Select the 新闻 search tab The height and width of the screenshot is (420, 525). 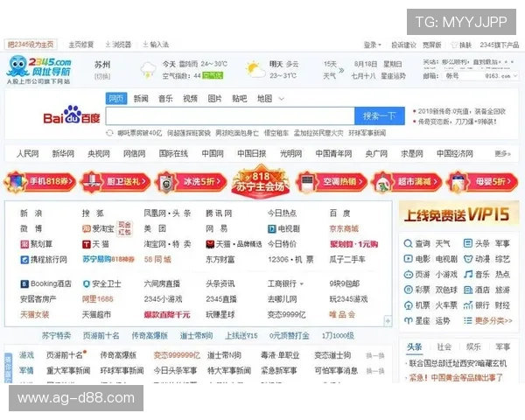coord(141,99)
